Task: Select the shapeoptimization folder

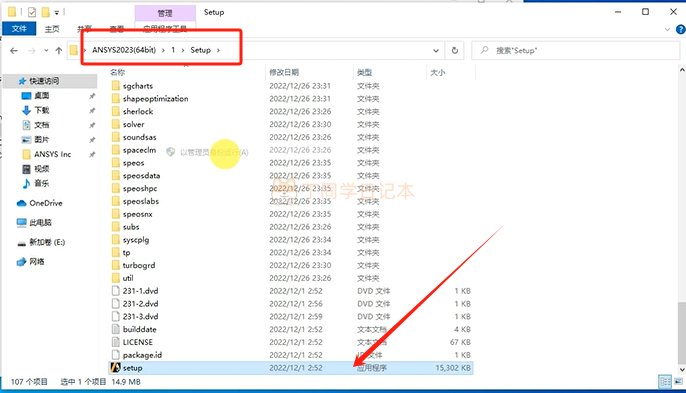Action: [x=155, y=99]
